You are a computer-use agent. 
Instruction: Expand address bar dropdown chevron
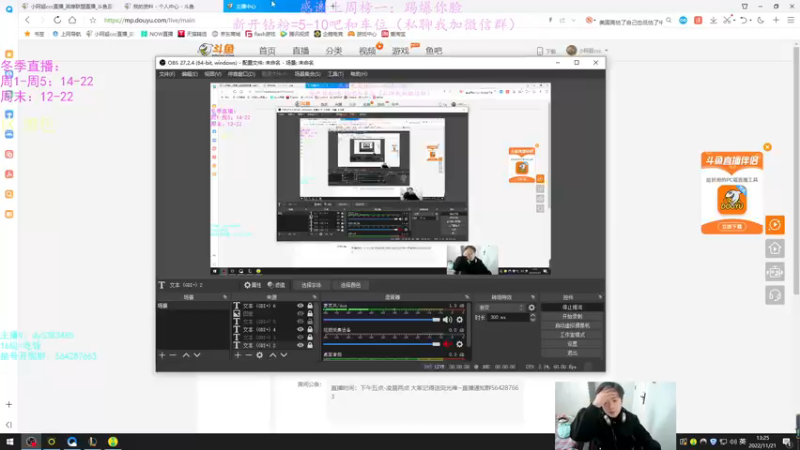pos(573,20)
